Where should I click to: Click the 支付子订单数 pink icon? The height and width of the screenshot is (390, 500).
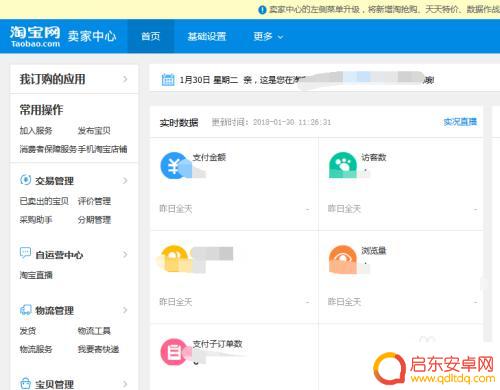point(174,352)
